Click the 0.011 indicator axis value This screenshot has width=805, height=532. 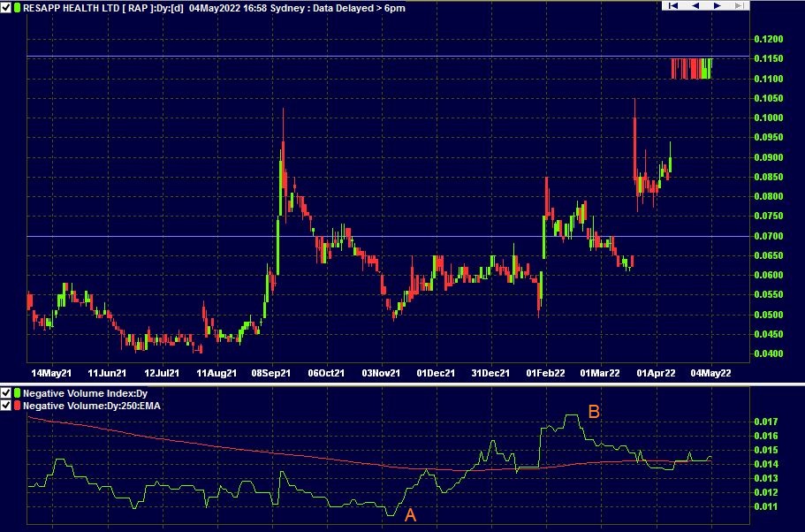tap(766, 506)
